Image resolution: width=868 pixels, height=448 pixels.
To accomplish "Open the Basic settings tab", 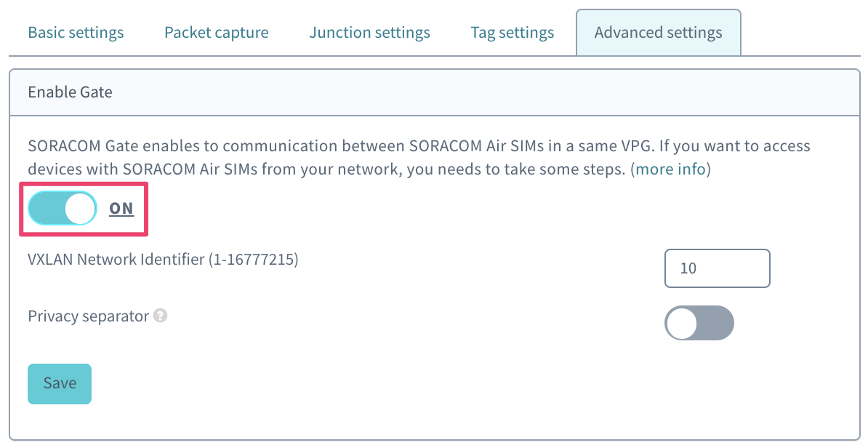I will click(x=76, y=33).
